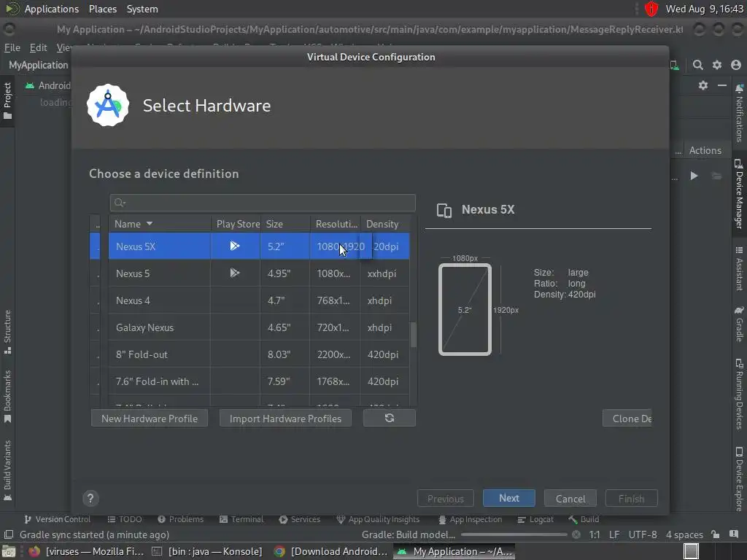Screen dimensions: 747x560
Task: Open the Places menu
Action: tap(102, 9)
